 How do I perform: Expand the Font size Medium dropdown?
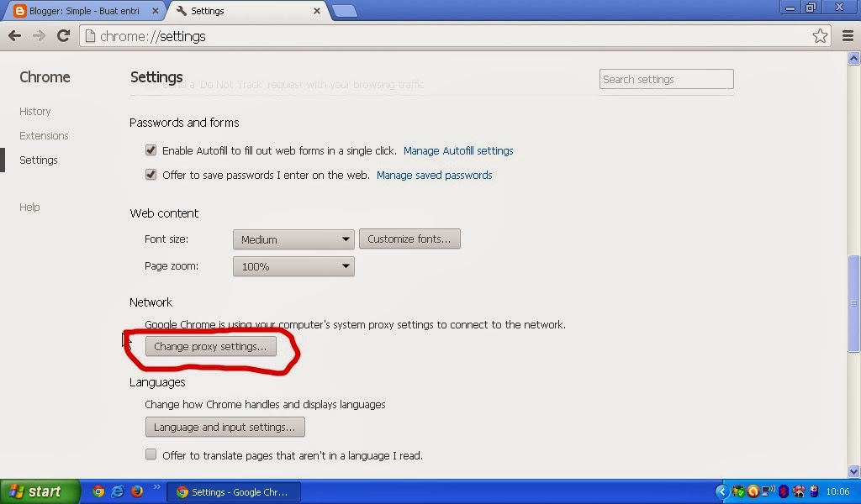(293, 239)
